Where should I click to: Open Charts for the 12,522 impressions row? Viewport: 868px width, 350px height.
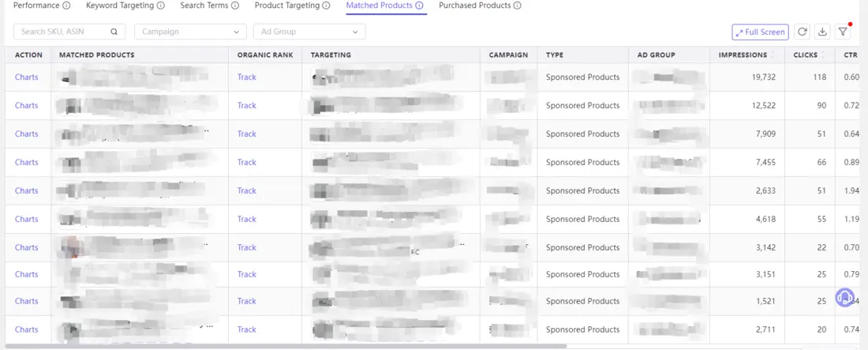click(27, 105)
